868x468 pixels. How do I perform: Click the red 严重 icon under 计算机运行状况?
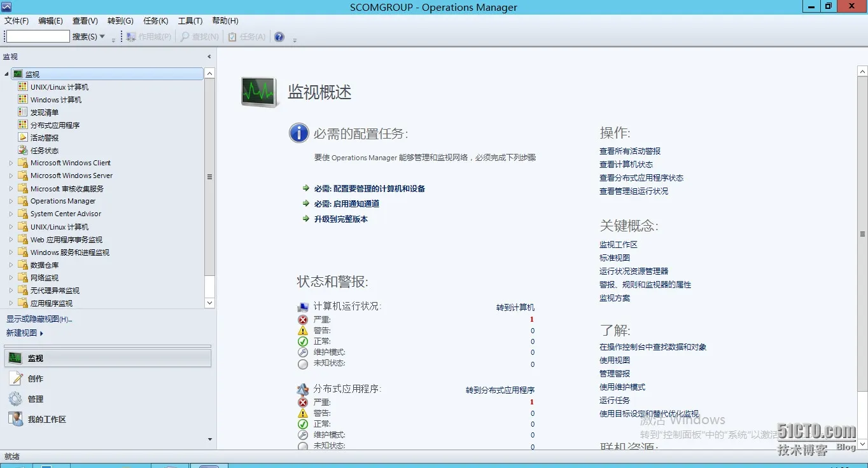pyautogui.click(x=303, y=320)
